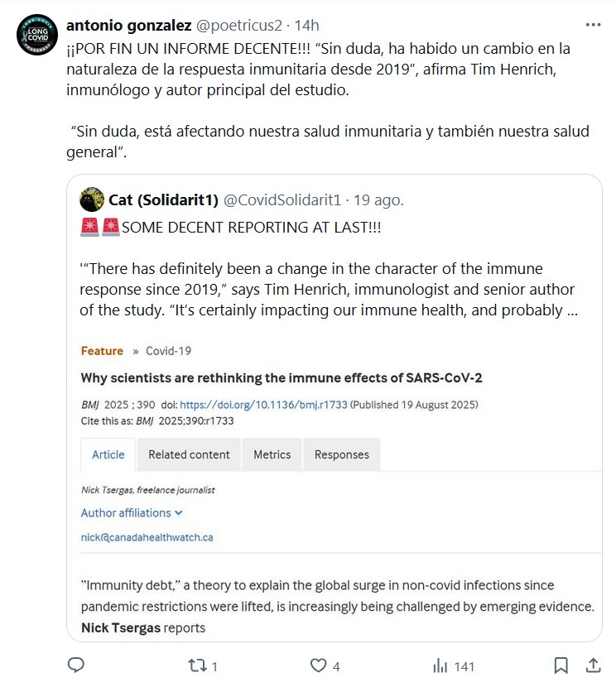Click the share upload icon
This screenshot has width=616, height=687.
[593, 665]
